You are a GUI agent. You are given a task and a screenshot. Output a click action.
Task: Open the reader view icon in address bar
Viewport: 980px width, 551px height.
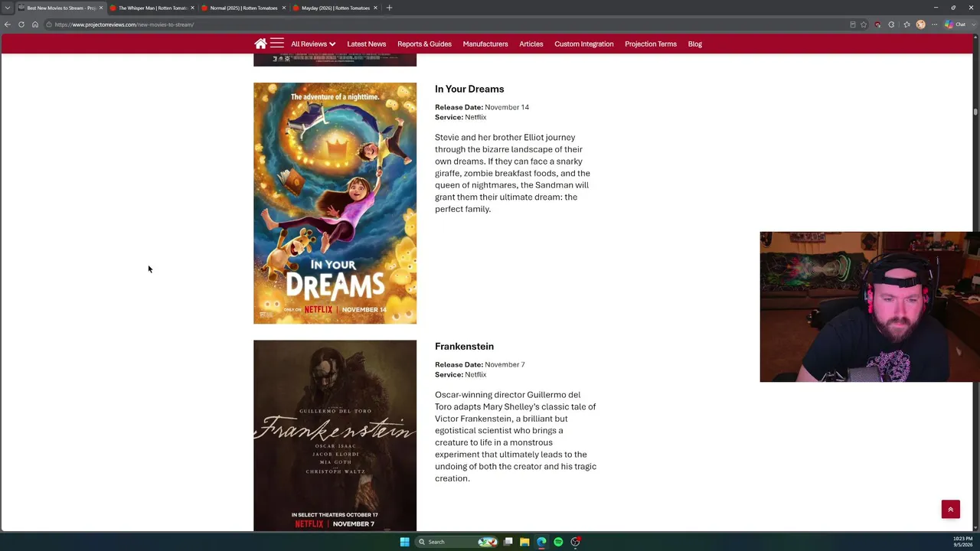(x=853, y=24)
